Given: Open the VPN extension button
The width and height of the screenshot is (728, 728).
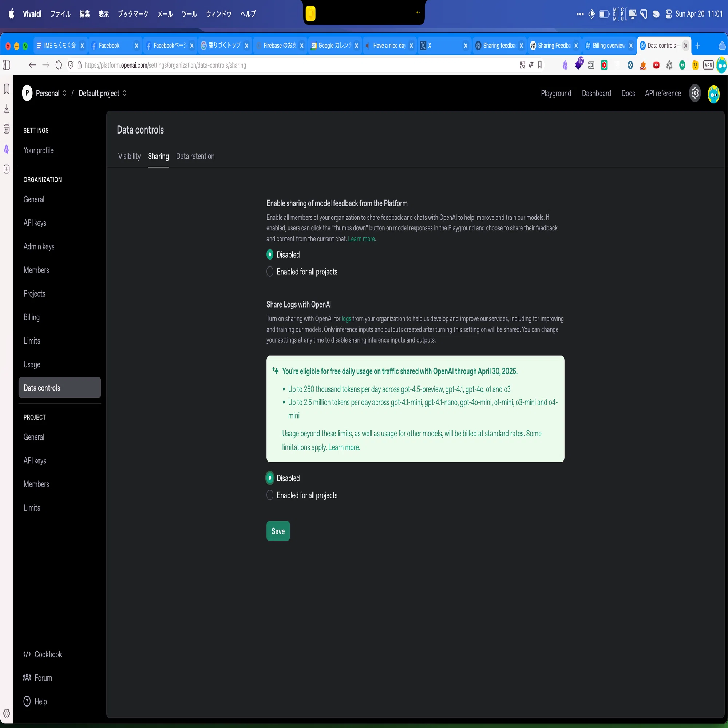Looking at the screenshot, I should pos(708,65).
